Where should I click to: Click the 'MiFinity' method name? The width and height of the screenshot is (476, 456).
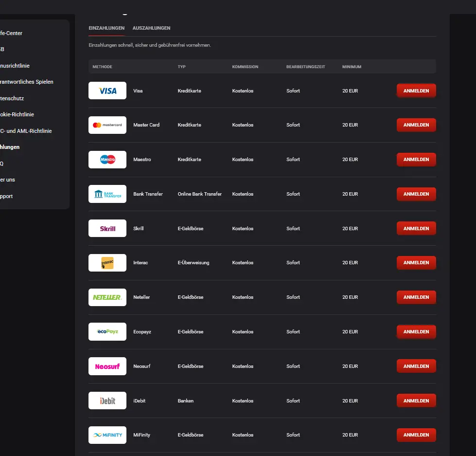tap(142, 435)
